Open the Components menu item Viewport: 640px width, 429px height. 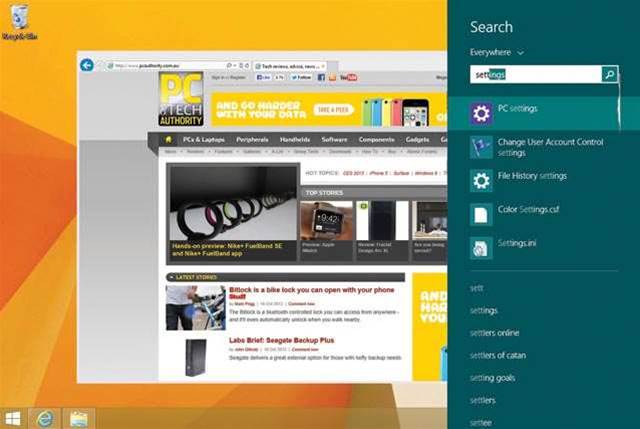pos(376,140)
